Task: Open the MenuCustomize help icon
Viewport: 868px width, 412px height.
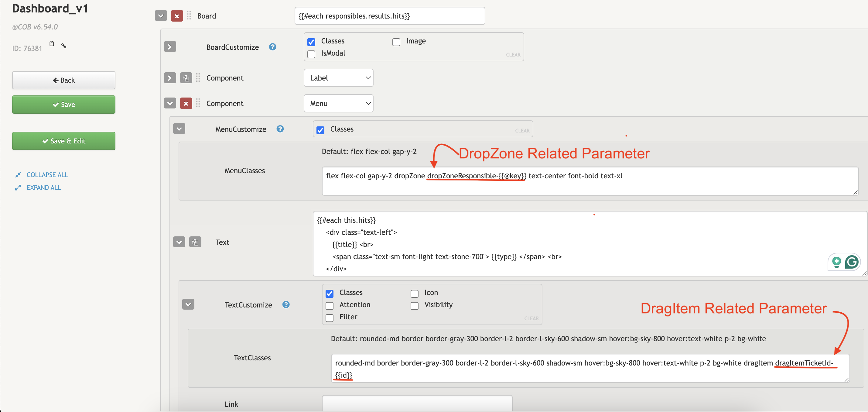Action: point(280,129)
